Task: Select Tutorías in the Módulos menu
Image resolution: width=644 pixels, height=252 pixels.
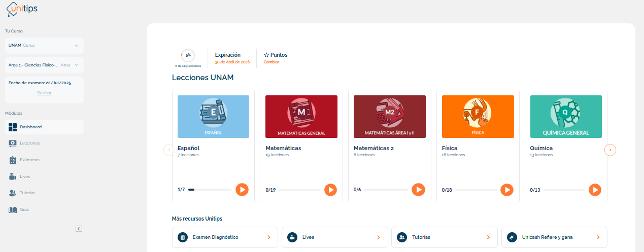Action: click(44, 193)
